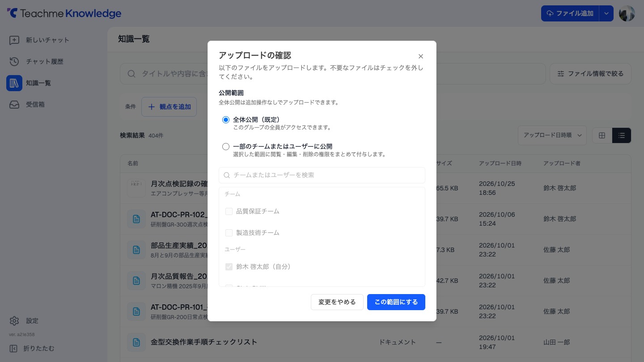
Task: Click thumbnail of 月次点検記録 row
Action: [x=136, y=188]
